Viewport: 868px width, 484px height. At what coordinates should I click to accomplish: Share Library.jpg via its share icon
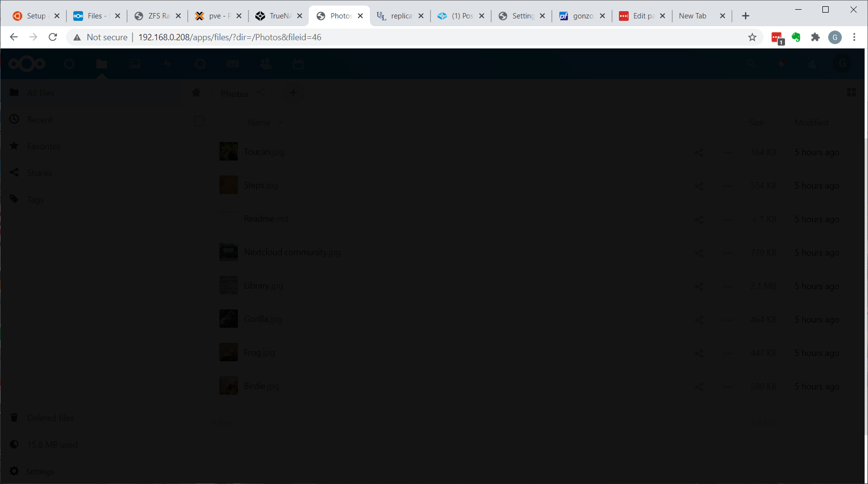point(699,287)
